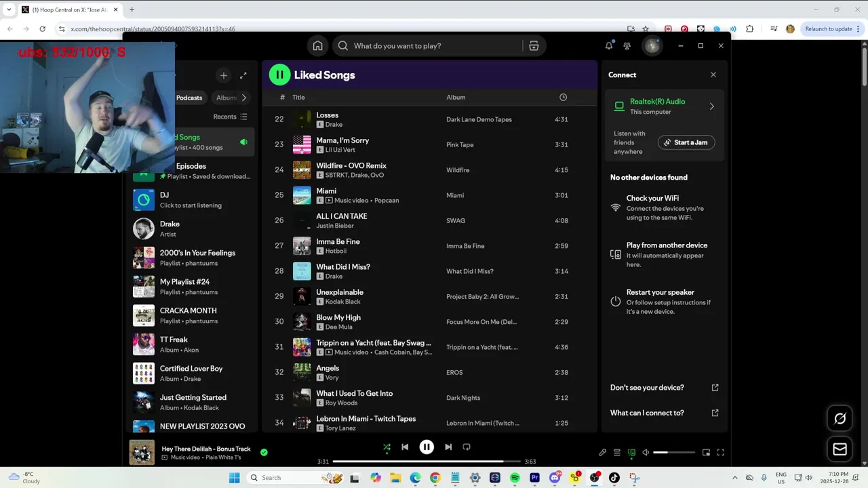Viewport: 868px width, 488px height.
Task: Skip to the next track
Action: point(448,447)
